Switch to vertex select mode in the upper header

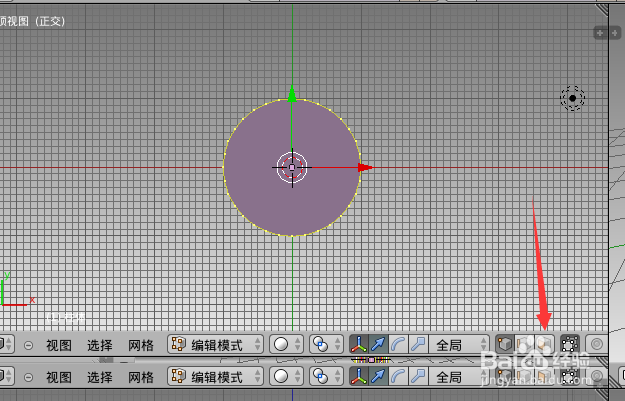click(505, 344)
